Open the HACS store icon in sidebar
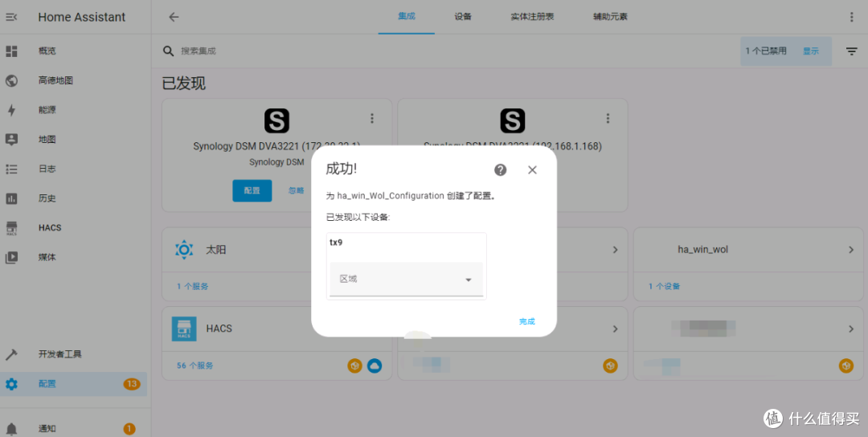 click(11, 228)
